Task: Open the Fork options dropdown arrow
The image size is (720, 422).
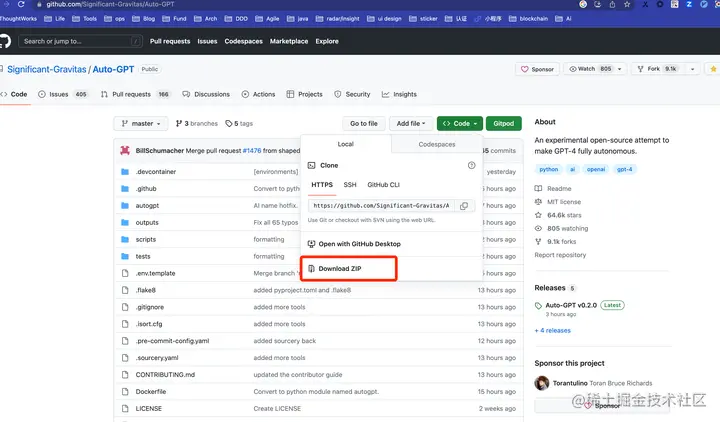Action: (692, 69)
